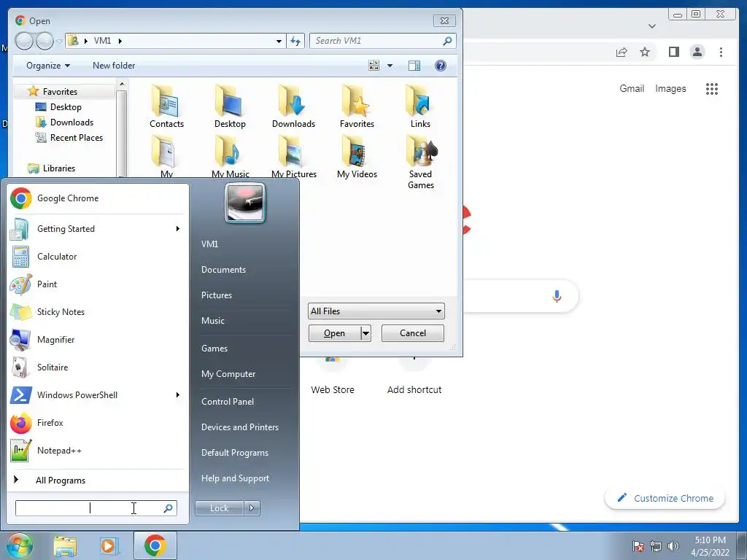
Task: Open the view options dropdown arrow
Action: click(390, 66)
